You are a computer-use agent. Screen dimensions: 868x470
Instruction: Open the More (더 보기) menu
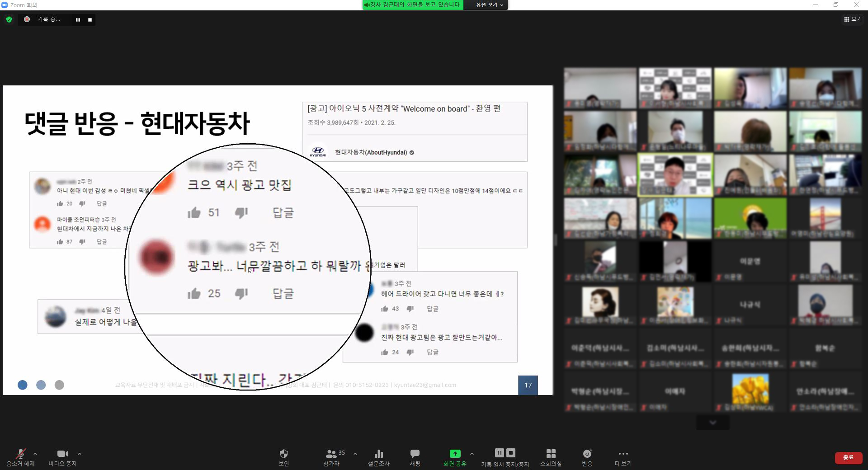click(623, 454)
